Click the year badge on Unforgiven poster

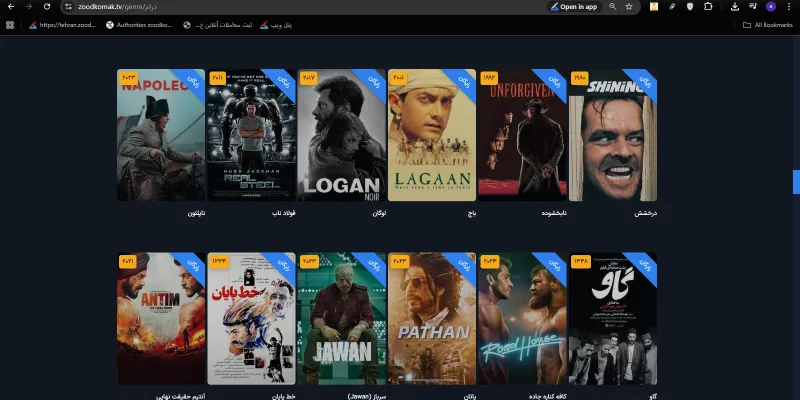[x=490, y=78]
